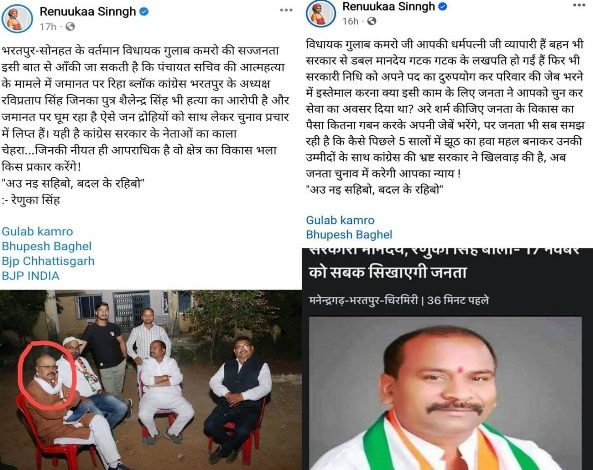Click the 17h timestamp on the left post
The height and width of the screenshot is (470, 593).
point(48,26)
